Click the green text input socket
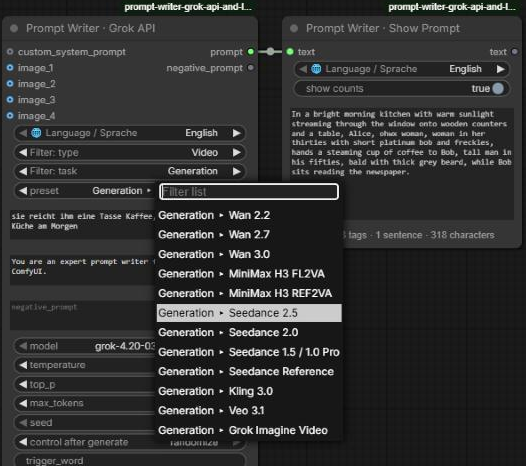The width and height of the screenshot is (526, 466). (x=290, y=52)
